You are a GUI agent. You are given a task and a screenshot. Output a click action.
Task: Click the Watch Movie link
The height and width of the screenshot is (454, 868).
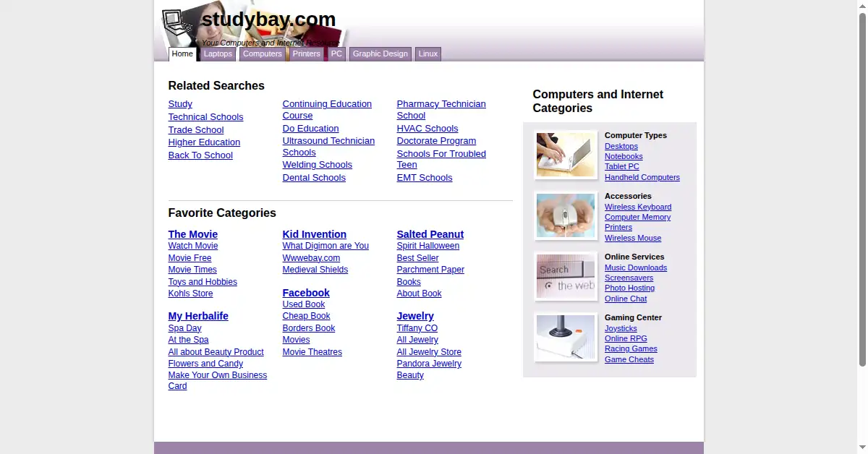[x=193, y=246]
